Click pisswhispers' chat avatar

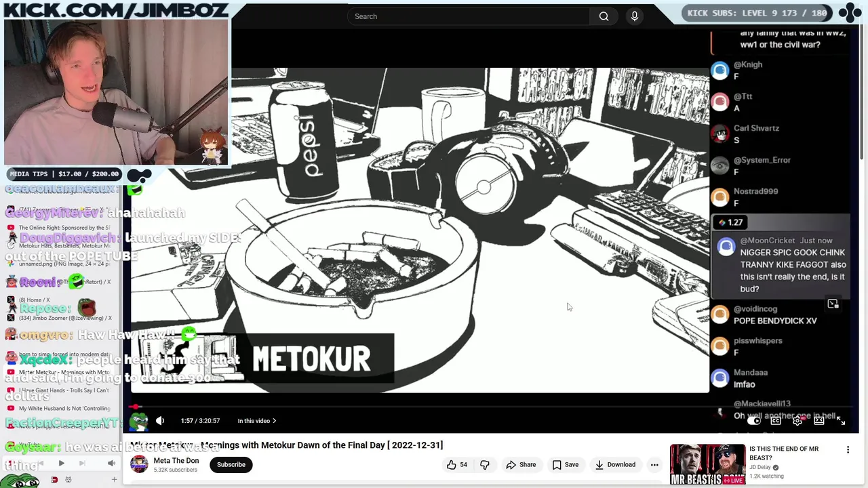coord(719,346)
